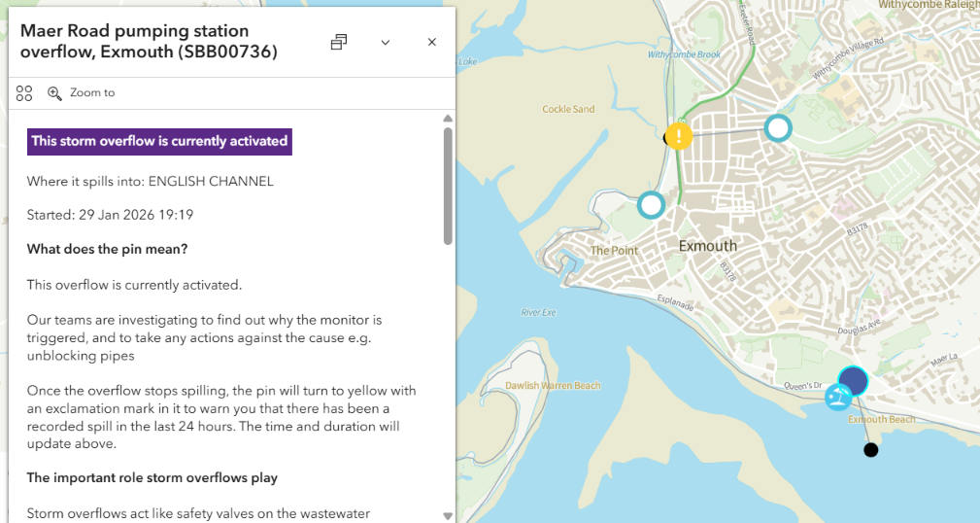
Task: Click the black outfall dot in the sea
Action: (871, 450)
